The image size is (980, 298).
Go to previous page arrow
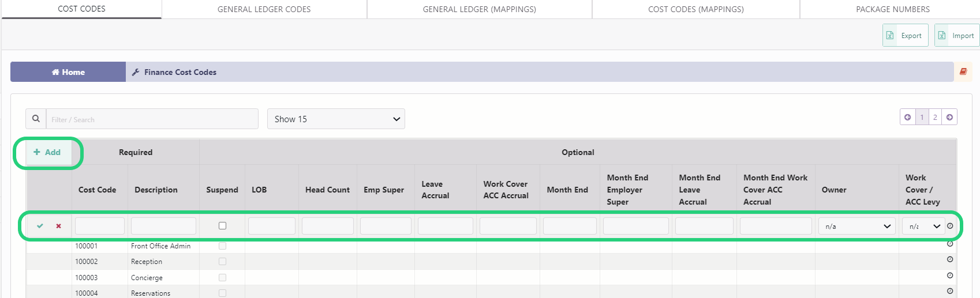[x=907, y=117]
